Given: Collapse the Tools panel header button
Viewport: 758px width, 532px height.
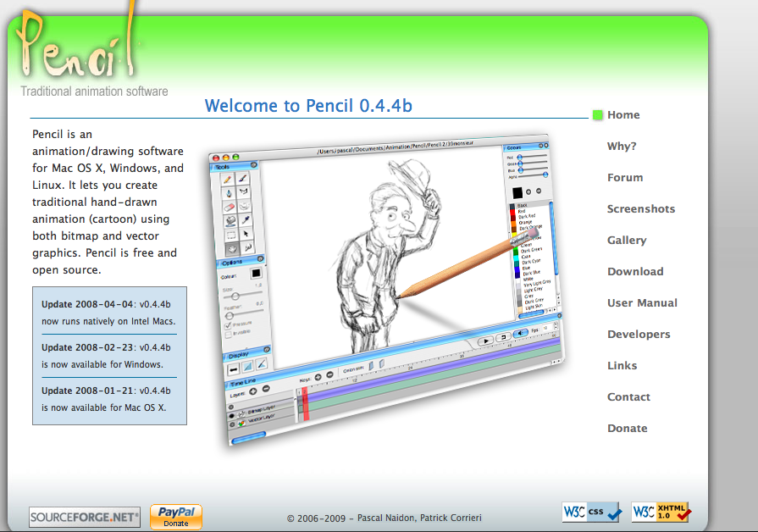Looking at the screenshot, I should (253, 165).
